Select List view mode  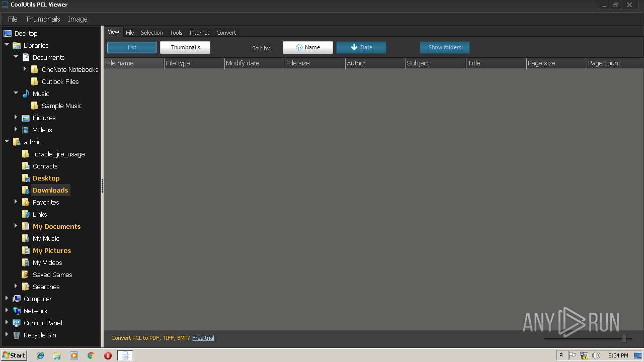click(132, 47)
